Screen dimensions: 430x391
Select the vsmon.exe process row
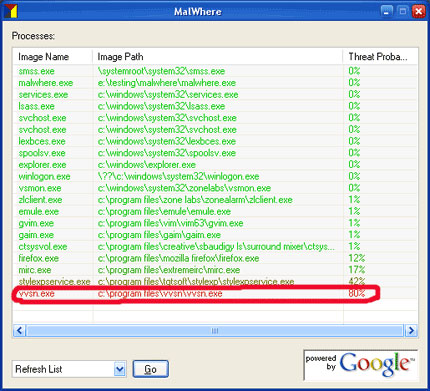tap(215, 188)
